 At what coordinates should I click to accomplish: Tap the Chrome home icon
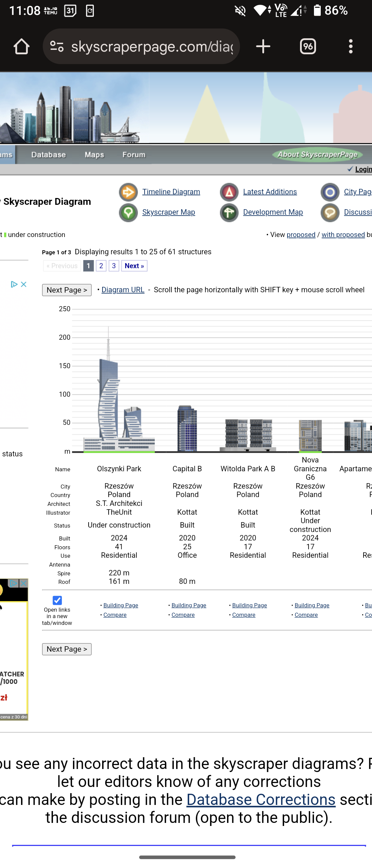pos(21,46)
